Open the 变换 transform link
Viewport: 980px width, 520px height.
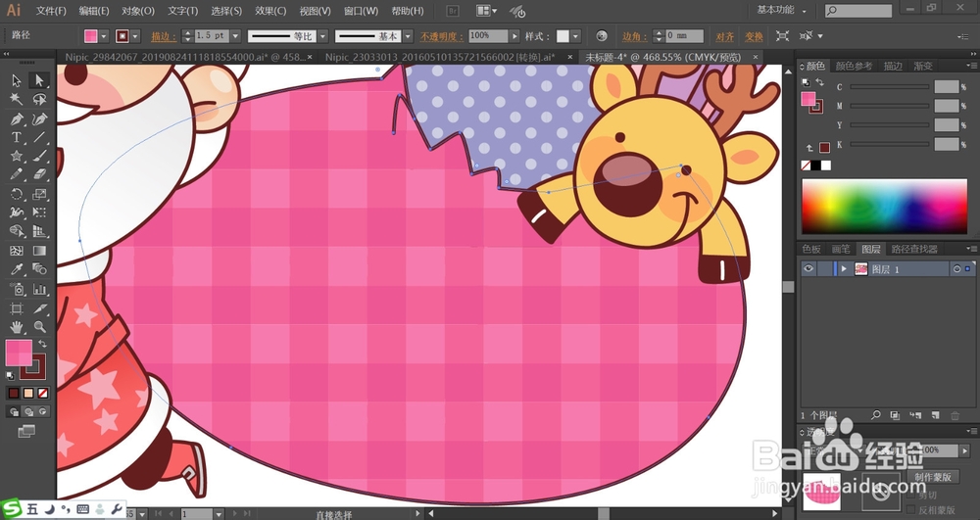coord(754,36)
